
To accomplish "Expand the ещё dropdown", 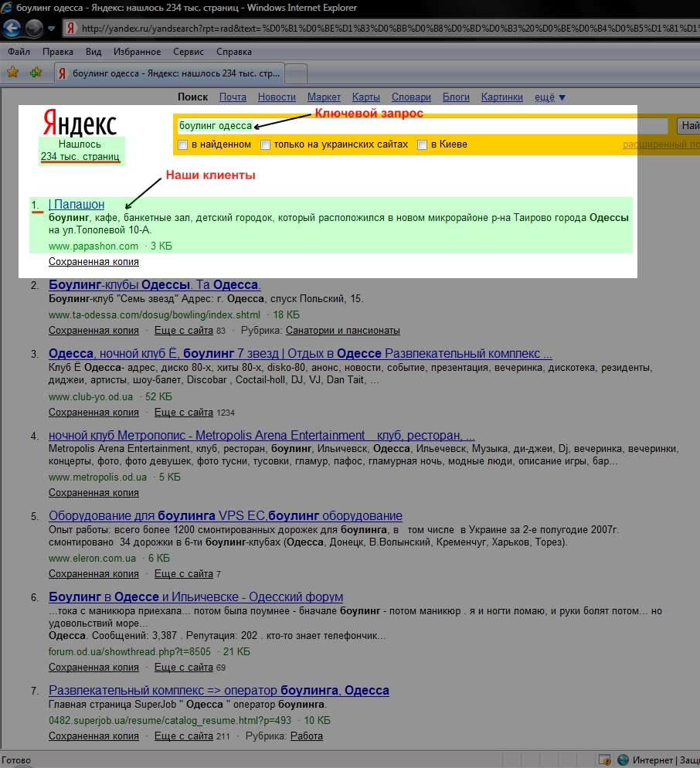I will click(x=550, y=97).
